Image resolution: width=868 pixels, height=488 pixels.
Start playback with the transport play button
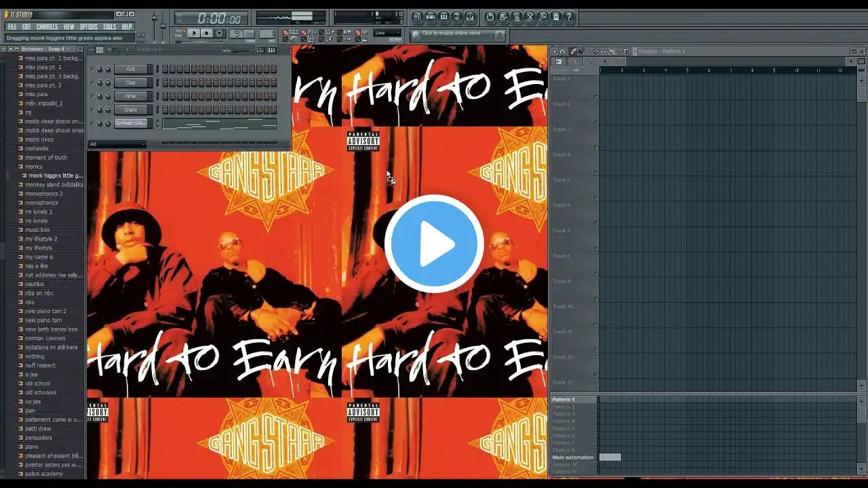[194, 33]
